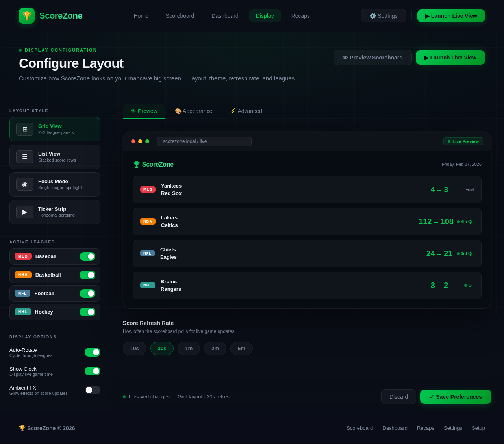Viewport: 504px width, 444px height.
Task: Toggle Auto-Rotate off
Action: 93,352
